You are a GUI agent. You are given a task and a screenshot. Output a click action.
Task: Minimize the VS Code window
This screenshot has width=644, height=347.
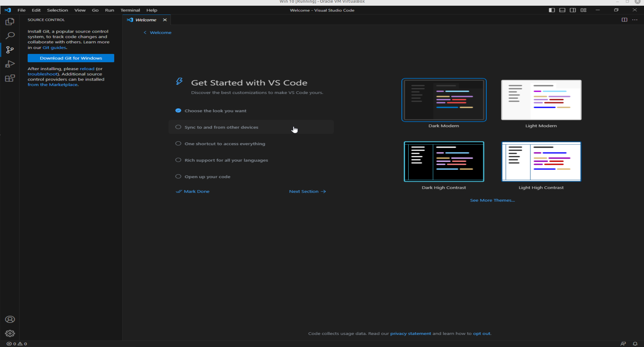coord(597,10)
